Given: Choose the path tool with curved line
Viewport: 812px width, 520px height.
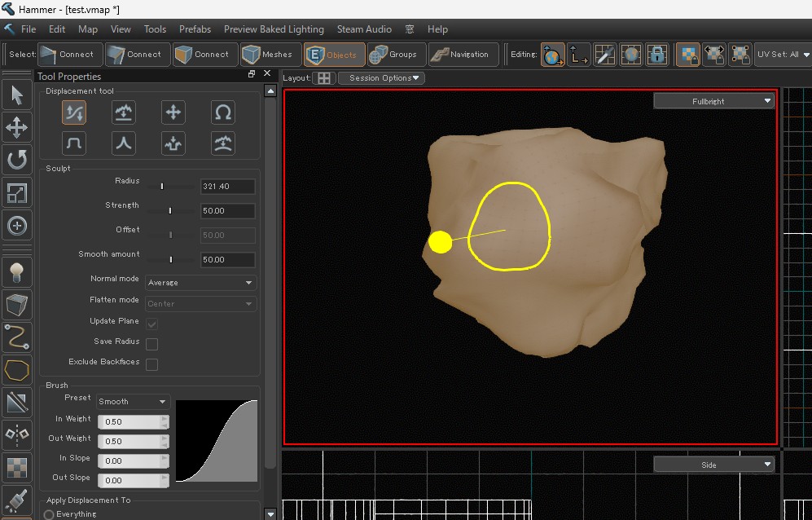Looking at the screenshot, I should [x=17, y=337].
